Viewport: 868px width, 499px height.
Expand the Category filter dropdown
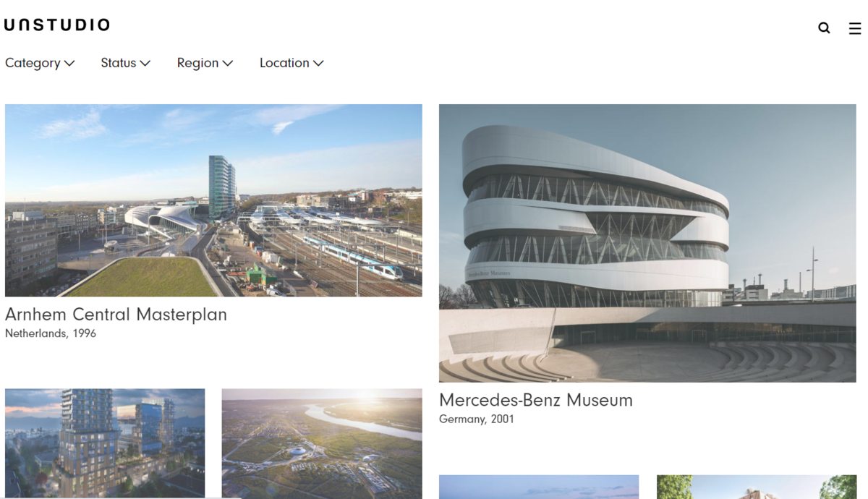pos(40,63)
